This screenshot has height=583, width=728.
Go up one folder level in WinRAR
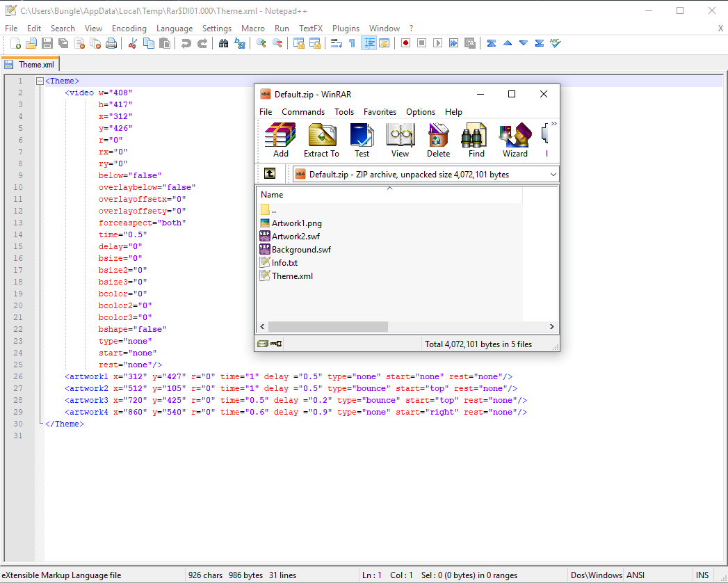(270, 174)
